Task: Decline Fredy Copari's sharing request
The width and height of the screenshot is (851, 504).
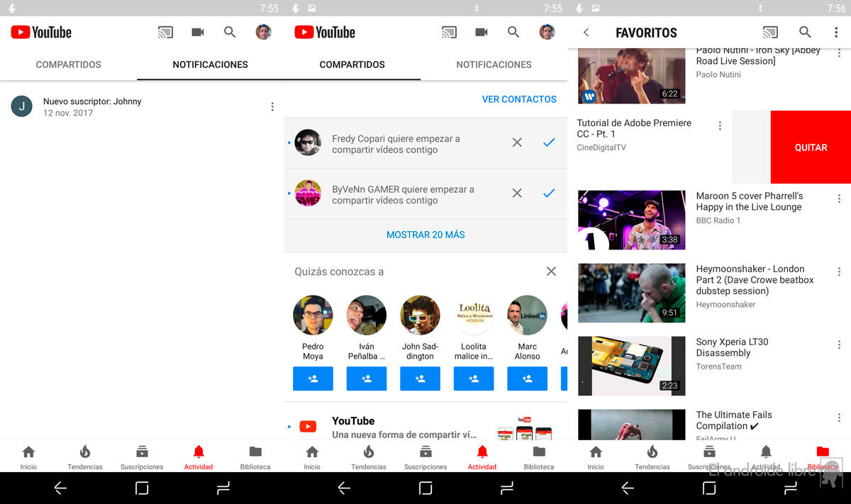Action: pos(517,143)
